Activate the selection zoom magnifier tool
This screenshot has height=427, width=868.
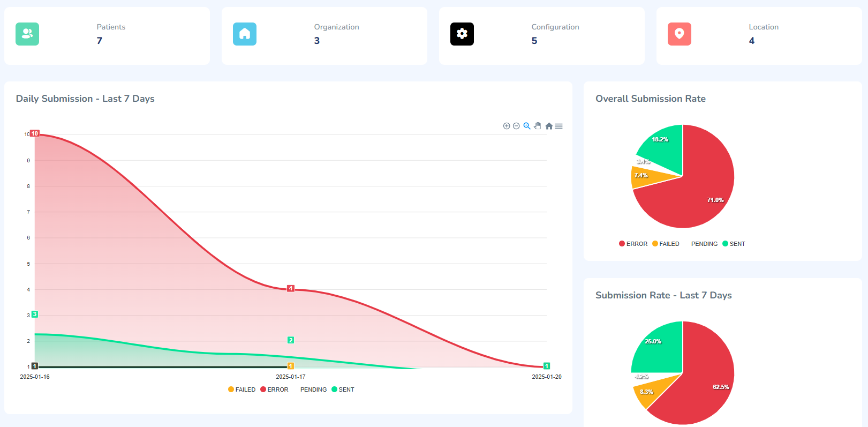527,126
